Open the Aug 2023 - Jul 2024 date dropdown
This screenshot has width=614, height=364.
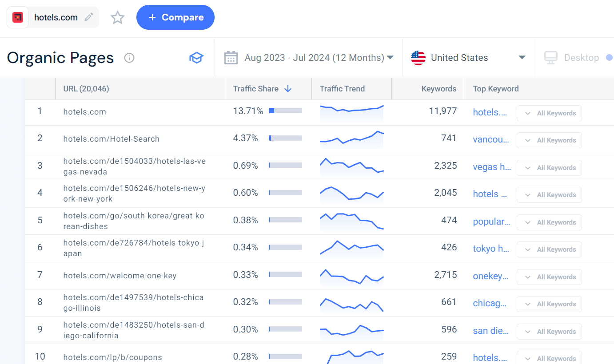coord(390,57)
